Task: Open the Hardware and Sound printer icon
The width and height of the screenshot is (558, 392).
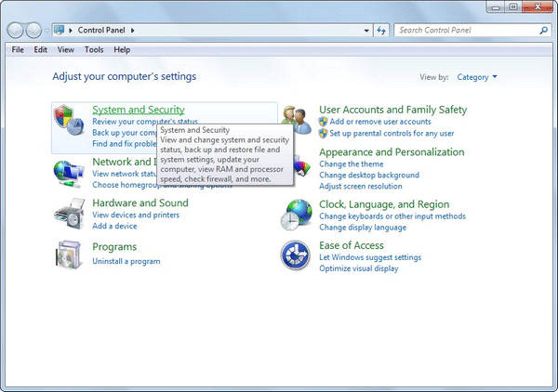Action: pos(70,214)
